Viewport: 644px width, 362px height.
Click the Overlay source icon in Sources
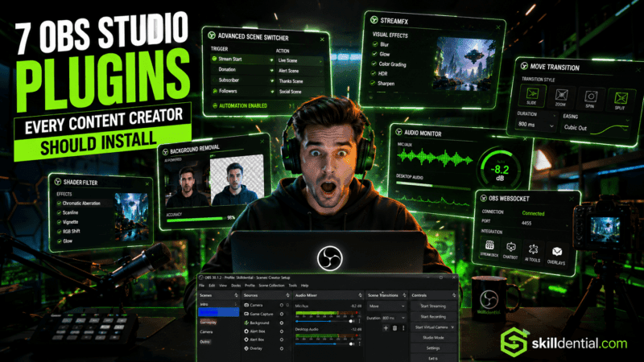click(246, 348)
